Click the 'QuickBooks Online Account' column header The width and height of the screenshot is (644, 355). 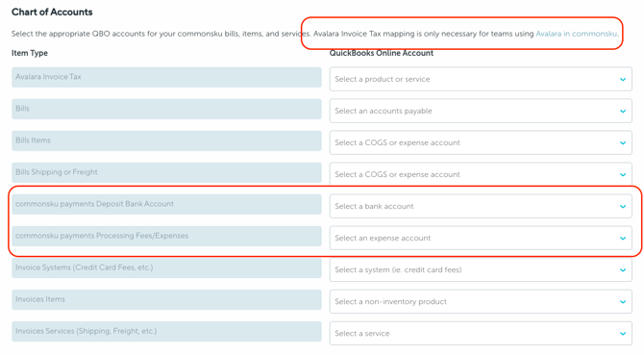pos(382,53)
